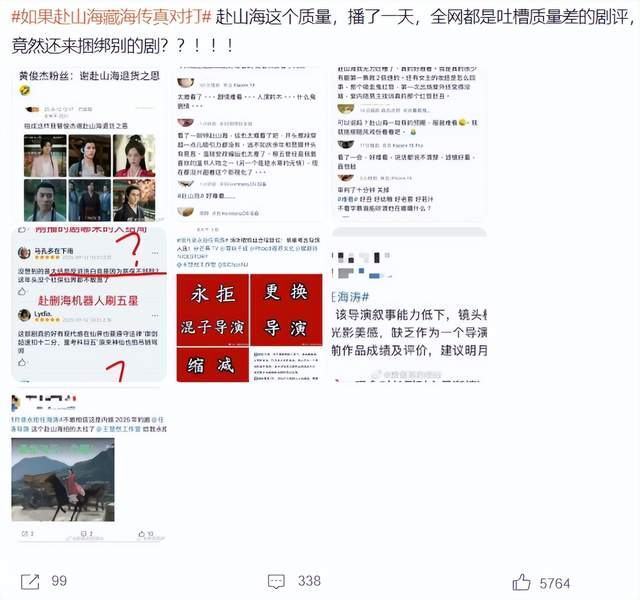640x600 pixels.
Task: Like the post with thumbs-up icon
Action: 521,581
